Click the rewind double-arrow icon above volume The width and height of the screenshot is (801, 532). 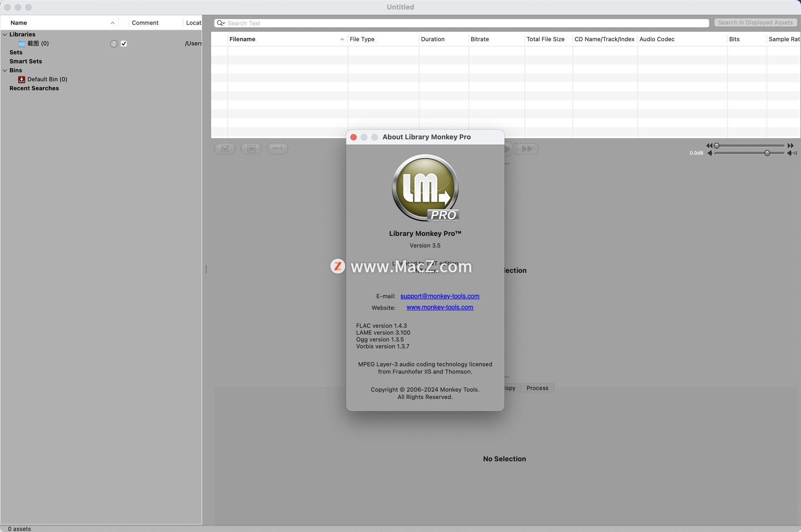[709, 146]
